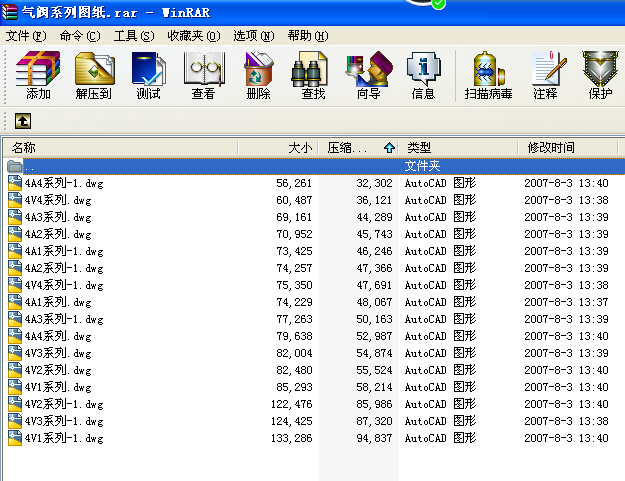
Task: Click the 添加 (Add) toolbar icon
Action: click(38, 75)
